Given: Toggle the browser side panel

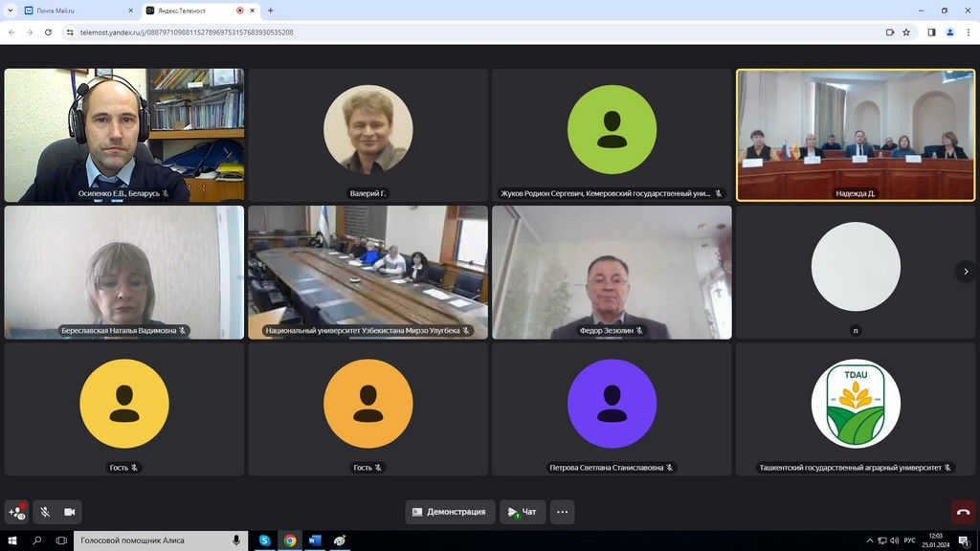Looking at the screenshot, I should pyautogui.click(x=931, y=32).
